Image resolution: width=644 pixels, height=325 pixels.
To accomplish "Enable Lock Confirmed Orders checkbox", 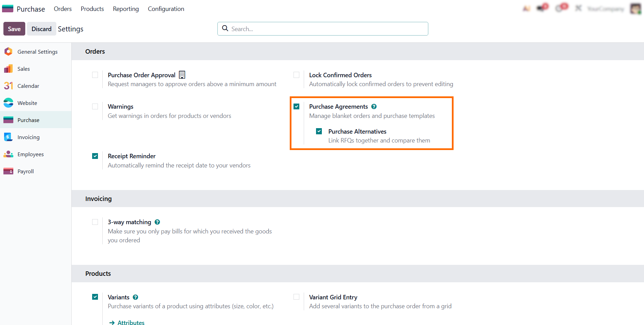I will 297,75.
